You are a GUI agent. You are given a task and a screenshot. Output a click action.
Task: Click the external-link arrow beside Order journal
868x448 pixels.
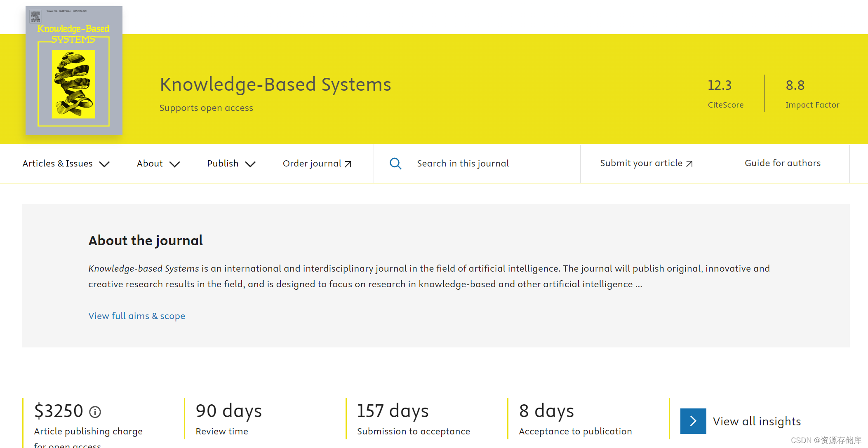click(348, 163)
